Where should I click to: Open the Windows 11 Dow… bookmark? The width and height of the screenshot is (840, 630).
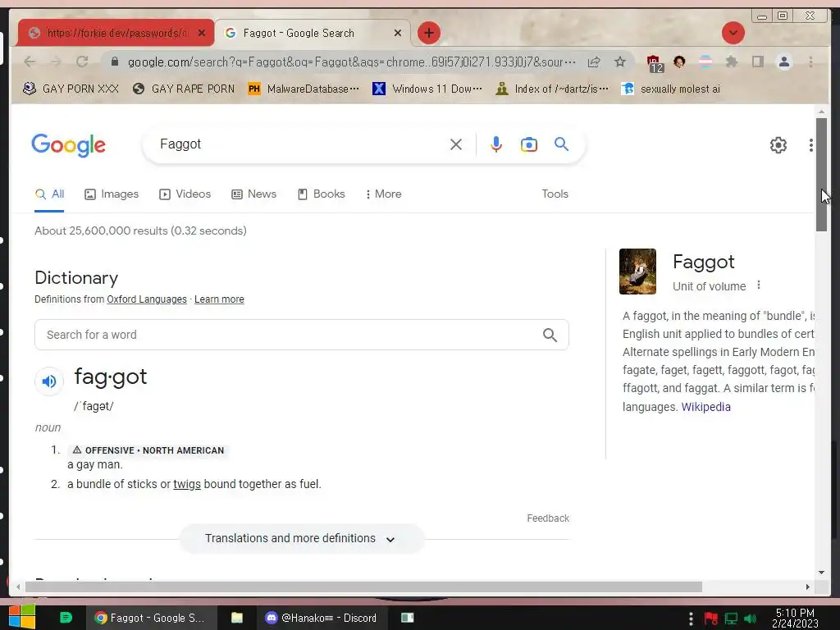(x=427, y=89)
